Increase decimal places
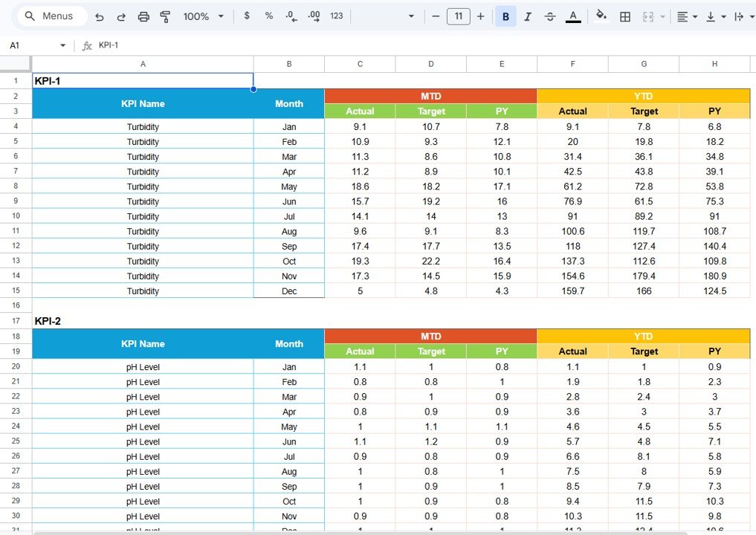Image resolution: width=756 pixels, height=535 pixels. tap(313, 16)
